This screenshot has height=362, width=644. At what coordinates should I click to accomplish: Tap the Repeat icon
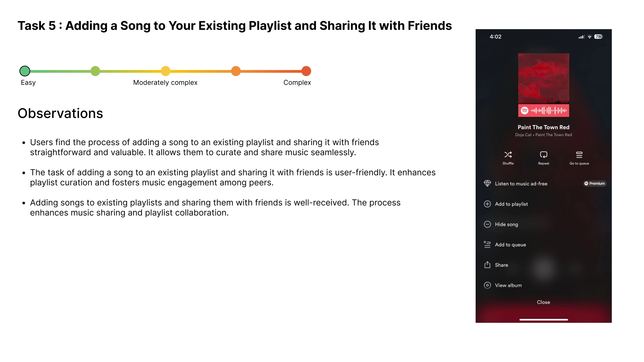[x=543, y=155]
